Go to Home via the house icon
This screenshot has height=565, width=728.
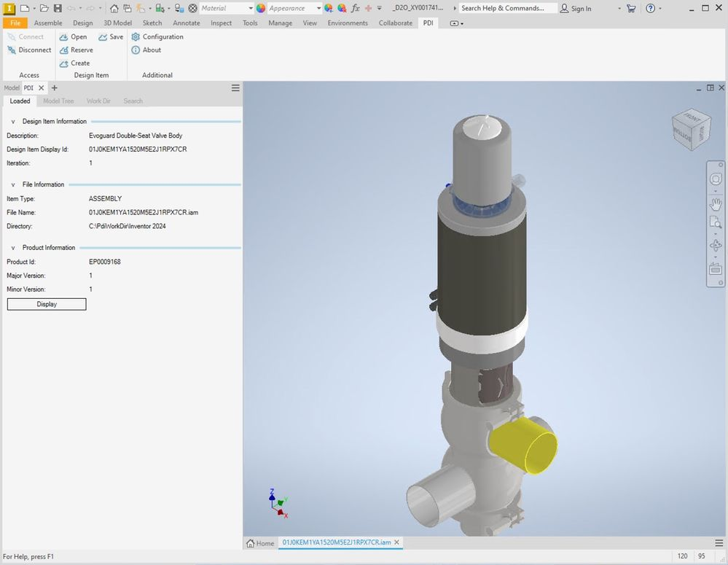pos(114,8)
